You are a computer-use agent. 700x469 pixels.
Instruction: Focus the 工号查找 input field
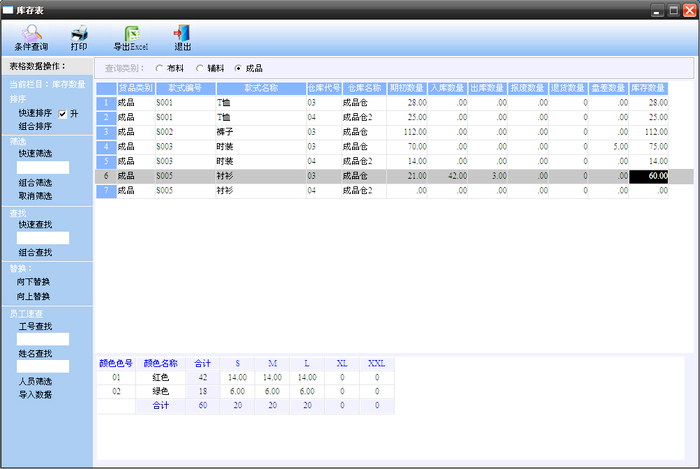pyautogui.click(x=43, y=339)
